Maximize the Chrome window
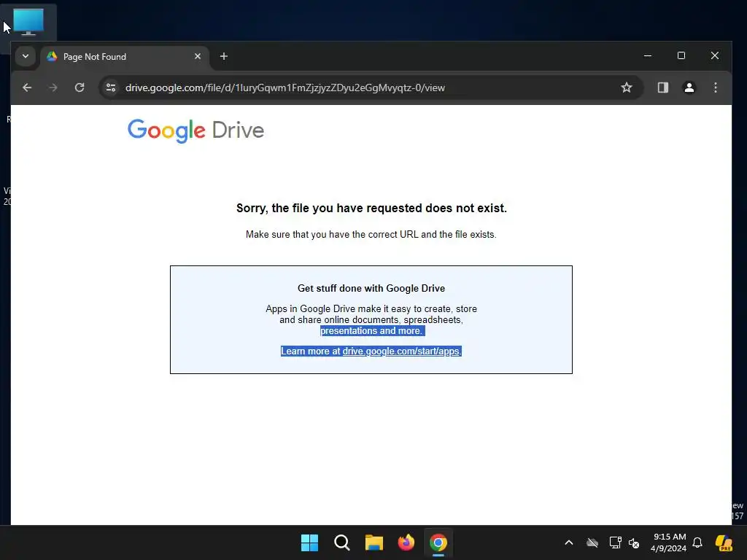 681,55
